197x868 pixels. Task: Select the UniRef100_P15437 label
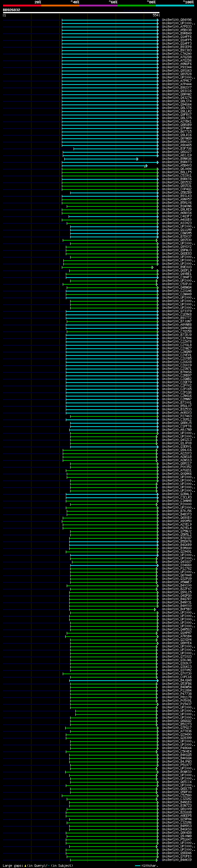click(177, 704)
